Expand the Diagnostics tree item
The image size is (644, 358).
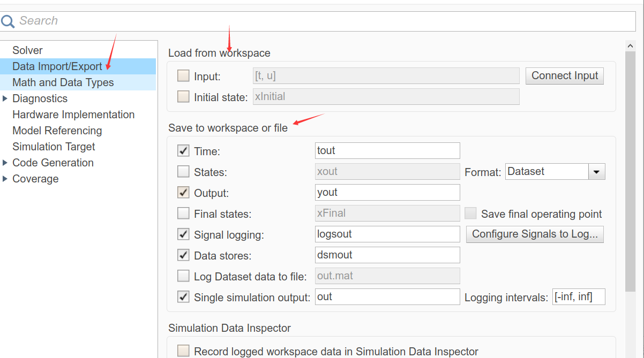tap(5, 98)
